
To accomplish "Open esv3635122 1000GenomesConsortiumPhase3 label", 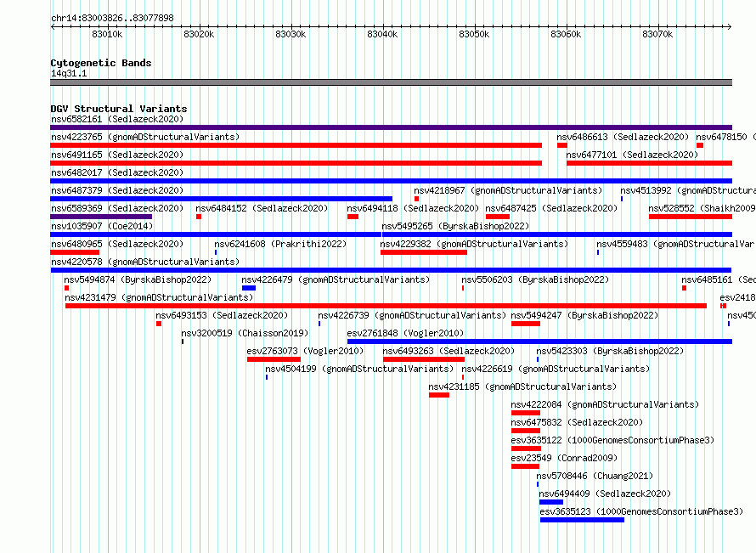I will click(612, 440).
